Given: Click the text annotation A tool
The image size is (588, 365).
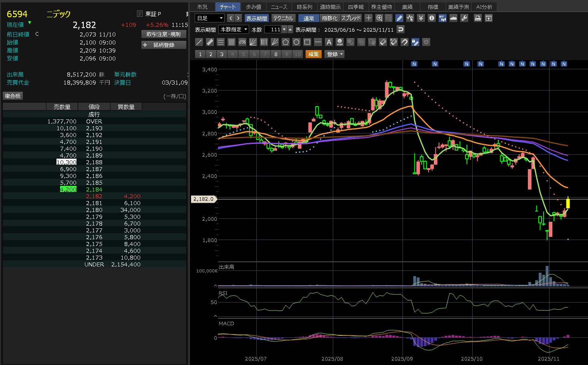Looking at the screenshot, I should [x=329, y=42].
